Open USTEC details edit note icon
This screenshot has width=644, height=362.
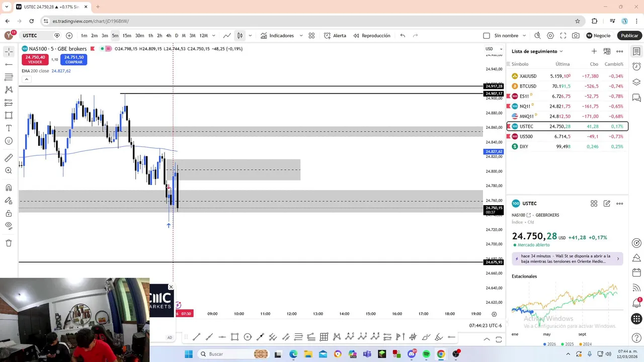tap(607, 204)
